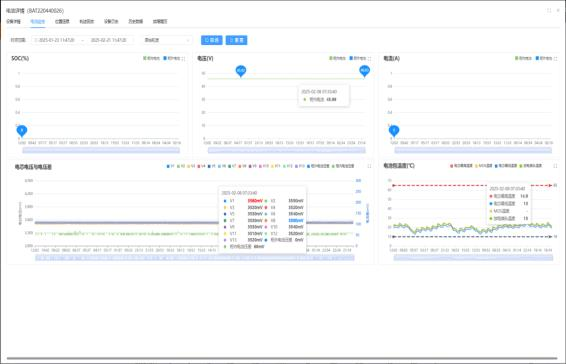Click the zoom slider bar under the current chart
This screenshot has height=364, width=566.
[473, 150]
